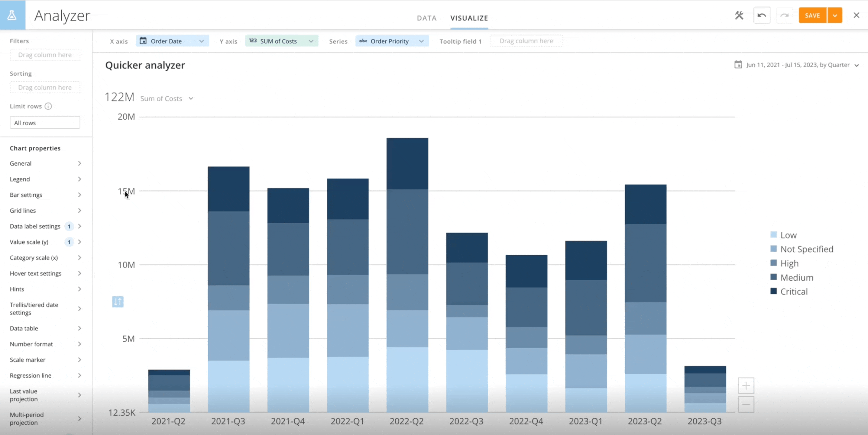Screen dimensions: 868x435
Task: Click the redo arrow icon
Action: [785, 15]
